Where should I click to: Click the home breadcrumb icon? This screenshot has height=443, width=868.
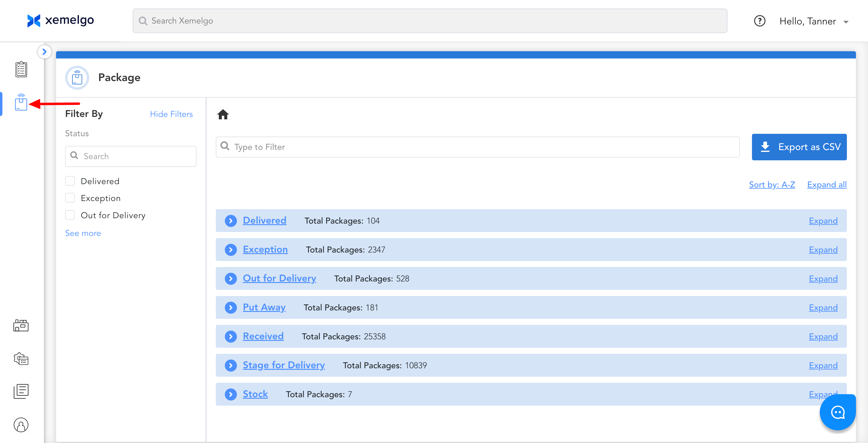tap(223, 115)
